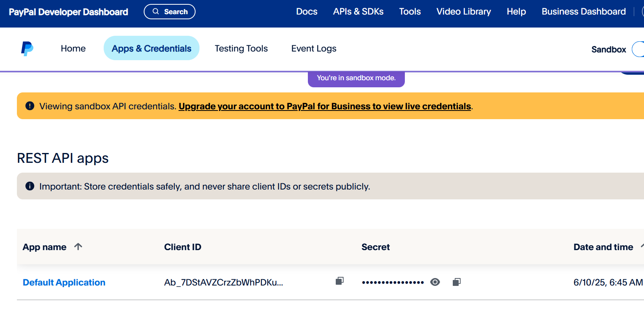The height and width of the screenshot is (315, 644).
Task: Open the Search box in header
Action: 170,12
